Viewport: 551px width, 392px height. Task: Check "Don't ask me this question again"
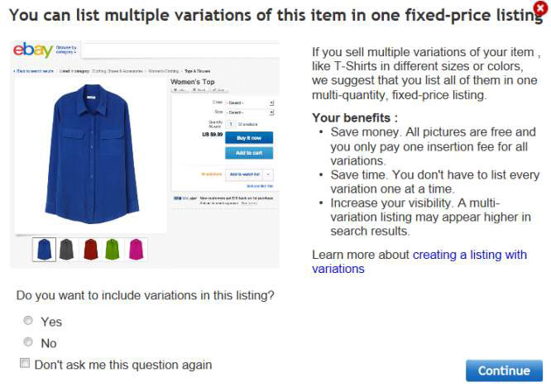tap(25, 364)
